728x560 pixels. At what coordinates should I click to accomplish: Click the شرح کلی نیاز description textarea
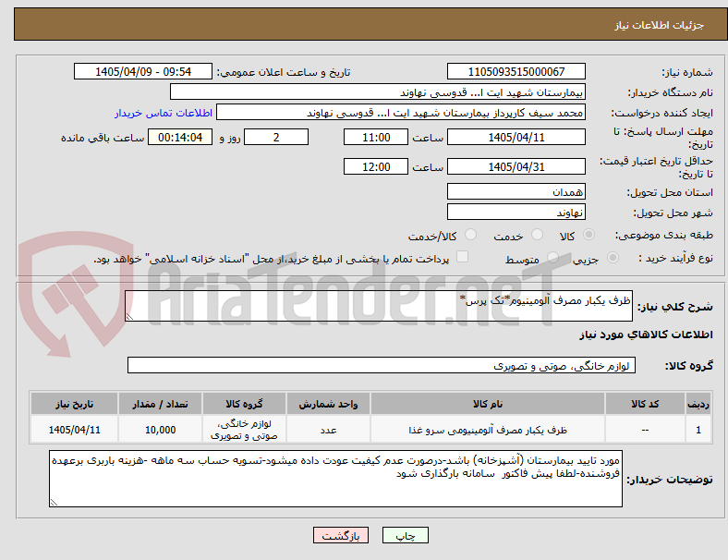[x=379, y=306]
